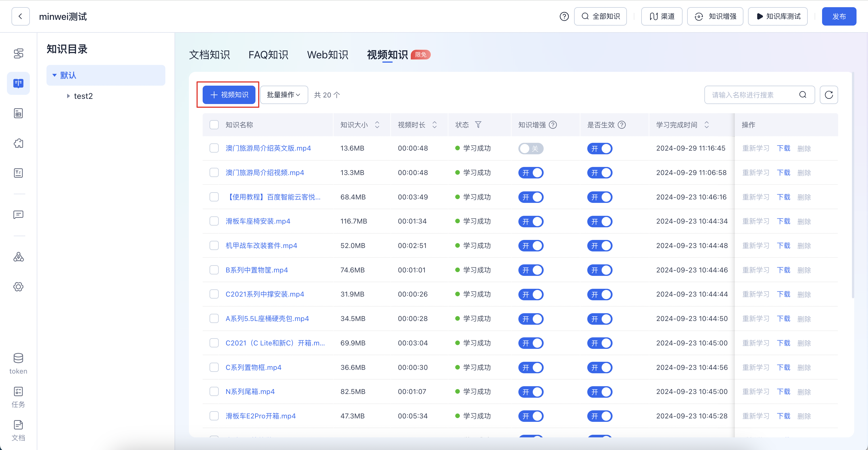
Task: Collapse the 默认 directory tree node
Action: pos(54,75)
